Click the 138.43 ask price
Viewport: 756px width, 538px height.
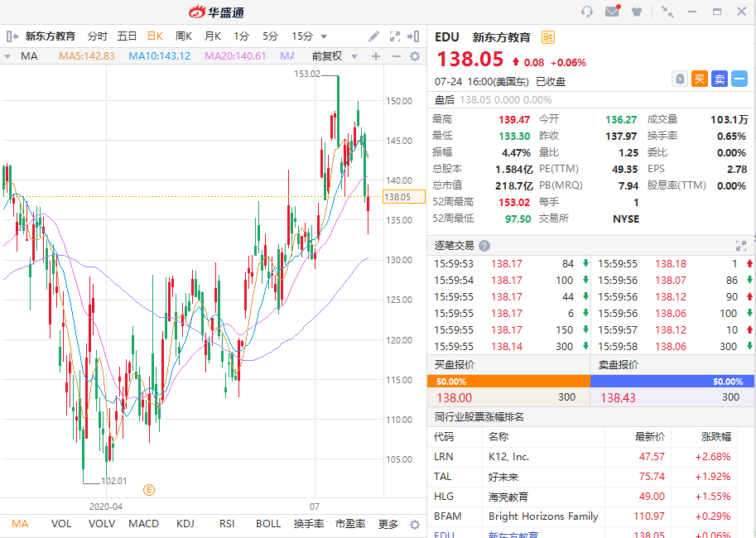(618, 398)
